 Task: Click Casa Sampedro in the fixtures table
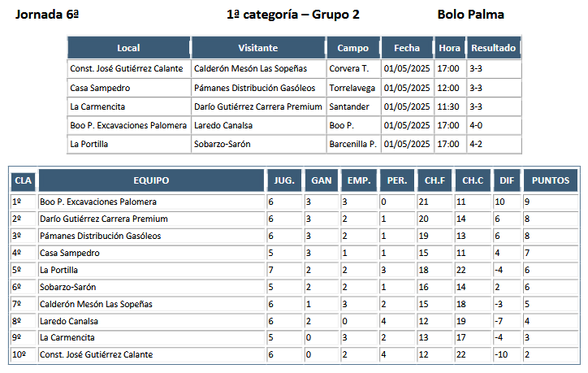[x=100, y=88]
